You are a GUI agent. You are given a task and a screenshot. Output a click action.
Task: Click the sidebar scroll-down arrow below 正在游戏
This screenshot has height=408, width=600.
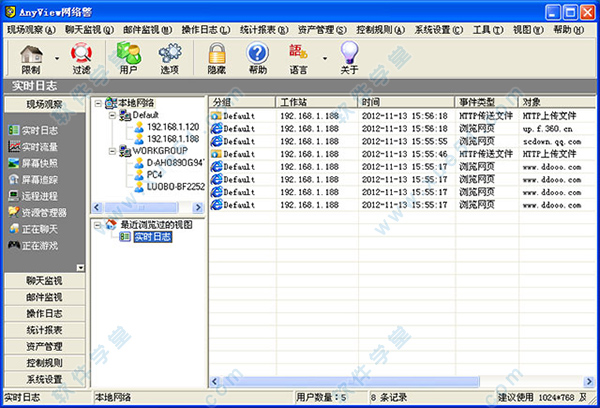pos(80,268)
